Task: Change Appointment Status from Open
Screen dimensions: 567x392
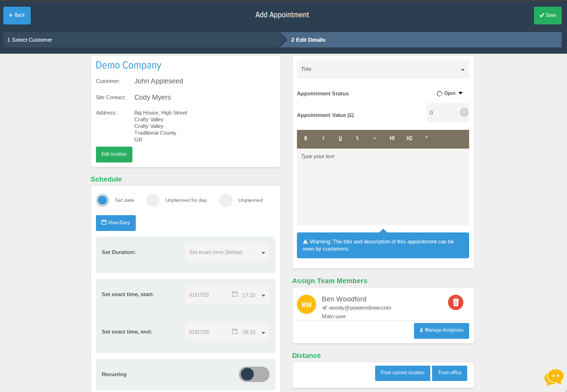Action: (449, 93)
